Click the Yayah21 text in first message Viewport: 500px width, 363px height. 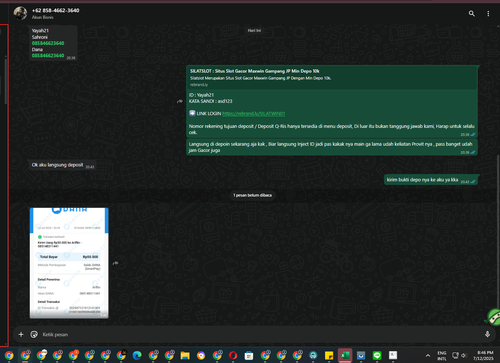point(40,31)
